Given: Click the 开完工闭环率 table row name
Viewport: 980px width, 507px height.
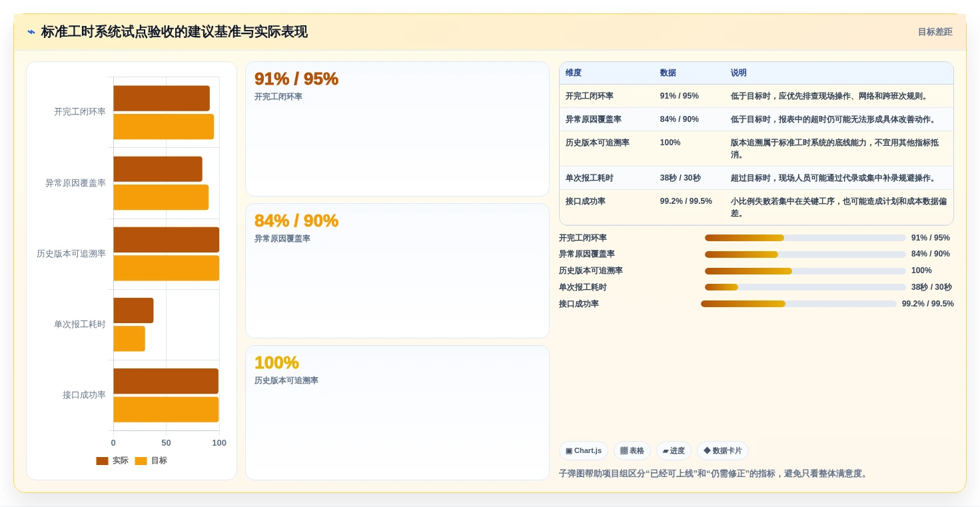Looking at the screenshot, I should coord(590,96).
